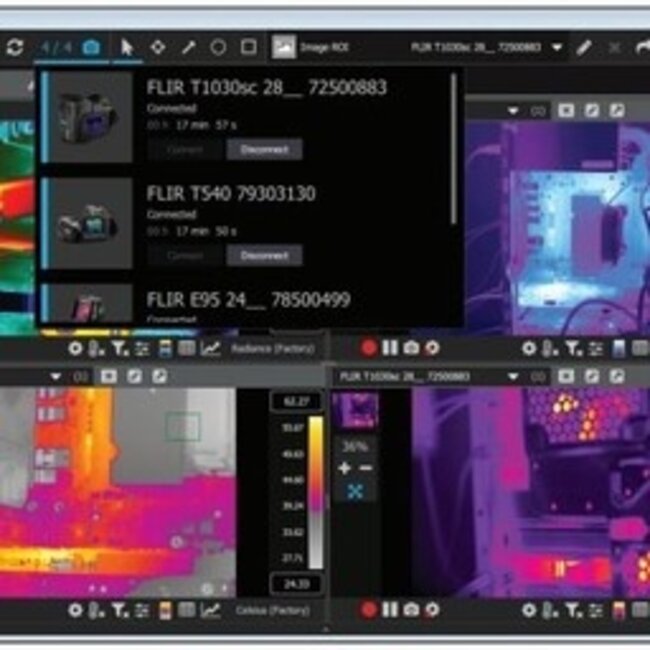The width and height of the screenshot is (650, 650).
Task: Pause the top-right panel live stream
Action: point(390,348)
